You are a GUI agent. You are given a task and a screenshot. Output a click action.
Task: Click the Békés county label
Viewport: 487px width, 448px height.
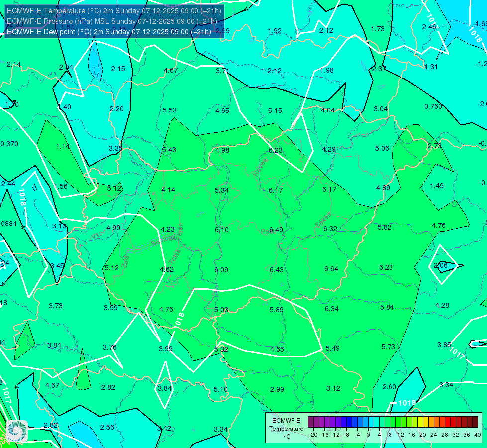[323, 220]
